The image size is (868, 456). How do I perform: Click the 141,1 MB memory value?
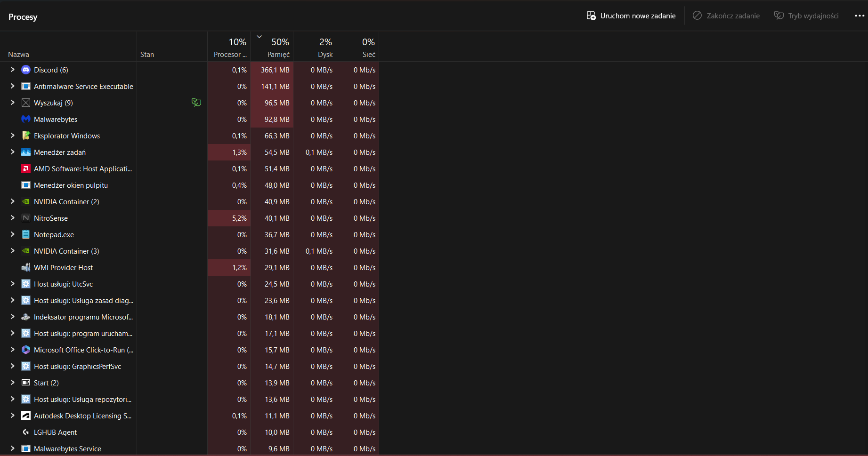coord(275,87)
